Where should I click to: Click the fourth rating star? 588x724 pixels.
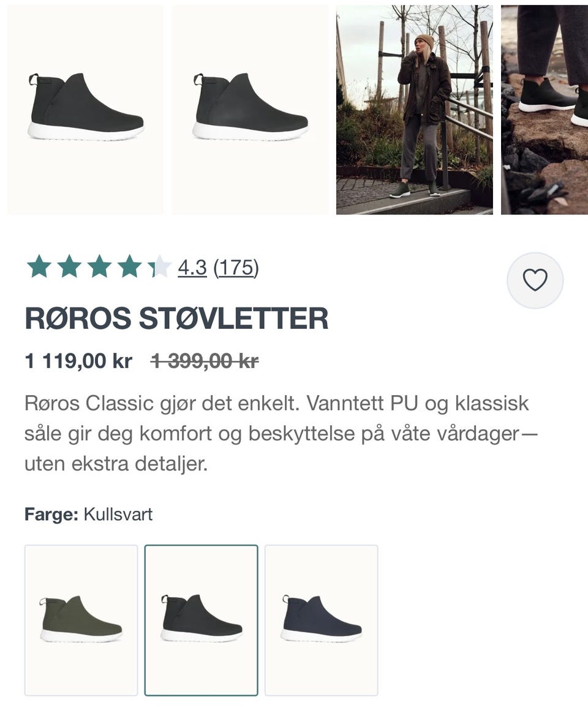pos(129,267)
